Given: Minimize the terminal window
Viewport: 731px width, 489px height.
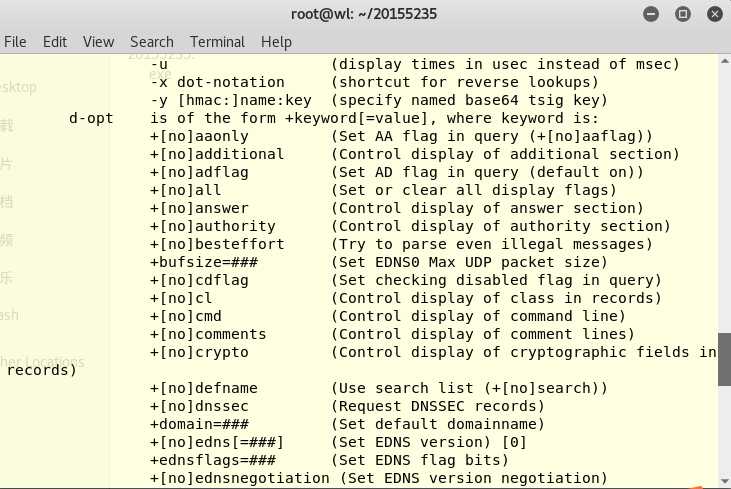Looking at the screenshot, I should point(651,14).
